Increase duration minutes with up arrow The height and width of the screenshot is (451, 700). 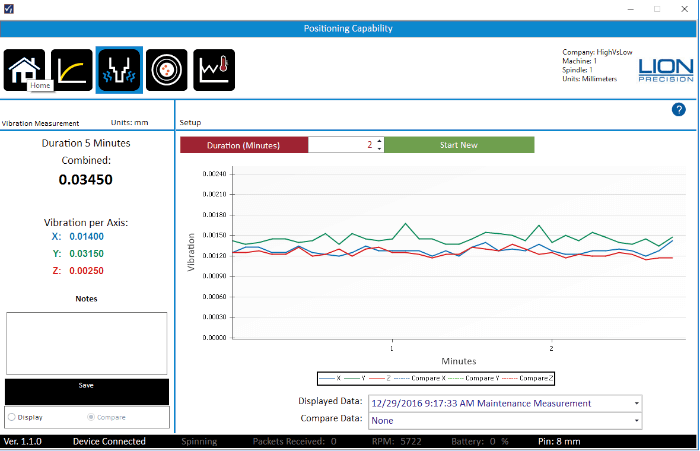[x=379, y=141]
